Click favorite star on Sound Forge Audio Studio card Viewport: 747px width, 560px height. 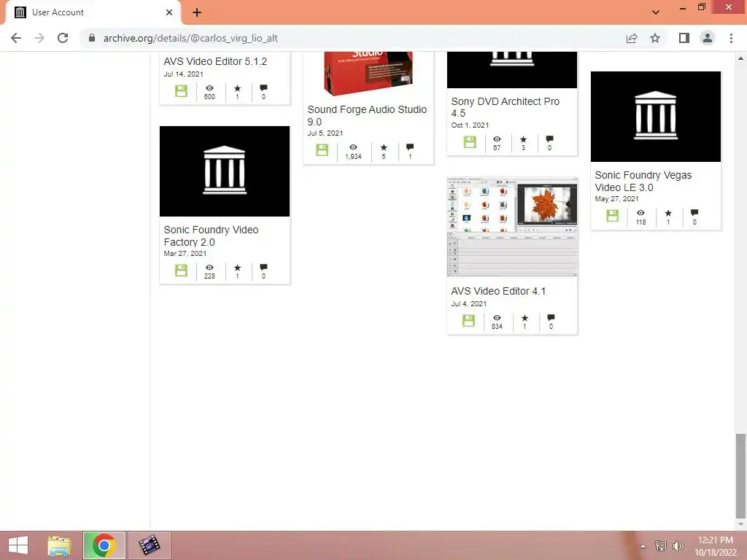(384, 147)
